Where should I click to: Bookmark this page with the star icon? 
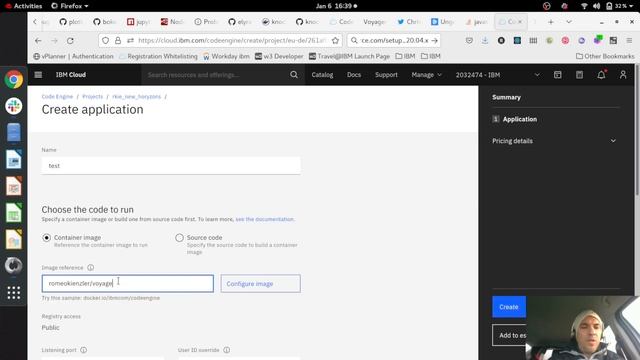point(335,40)
